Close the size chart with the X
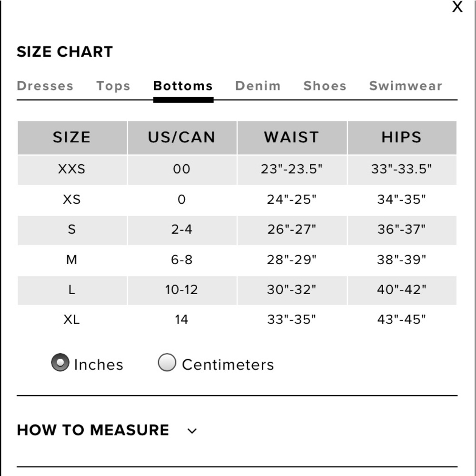The image size is (476, 476). pyautogui.click(x=457, y=7)
